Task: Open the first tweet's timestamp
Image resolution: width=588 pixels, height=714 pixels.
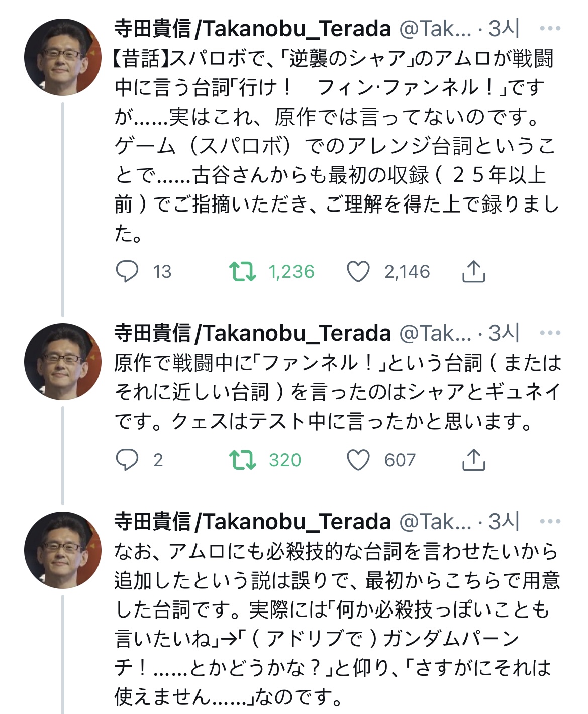Action: [504, 29]
